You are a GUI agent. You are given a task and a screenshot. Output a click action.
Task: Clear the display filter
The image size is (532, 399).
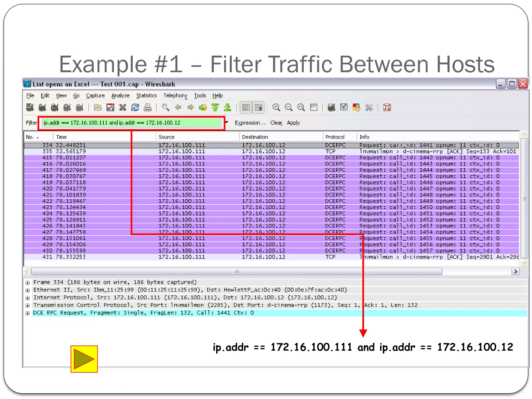pyautogui.click(x=276, y=123)
